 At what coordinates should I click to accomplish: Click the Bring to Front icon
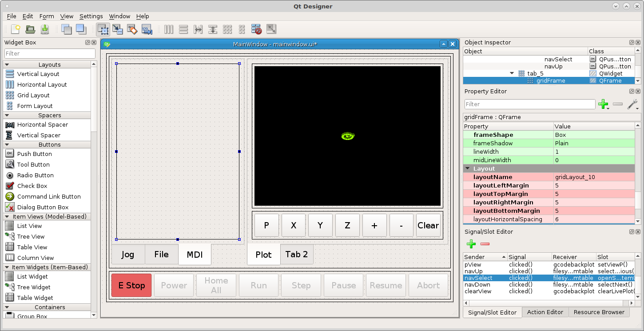point(81,29)
